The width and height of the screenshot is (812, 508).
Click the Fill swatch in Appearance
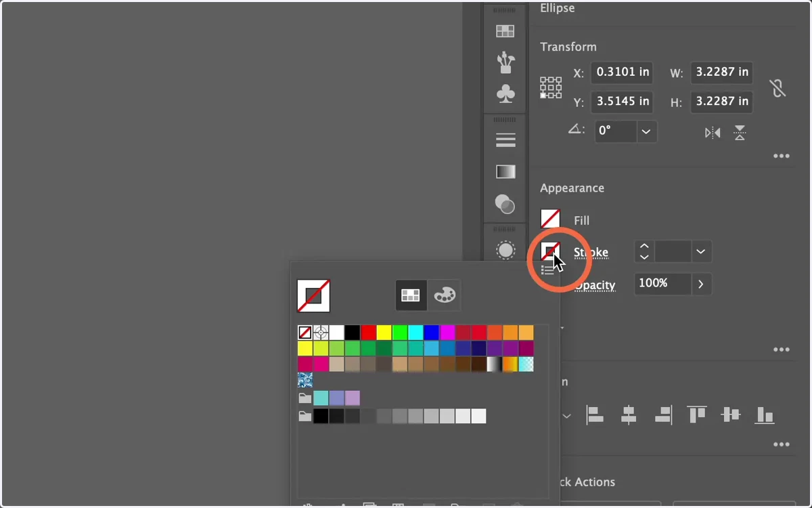(550, 219)
